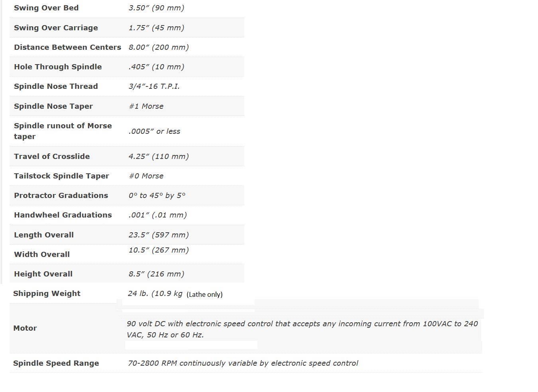Click the 3/4"-16 T.P.I. thread value
538x392 pixels.
[154, 86]
